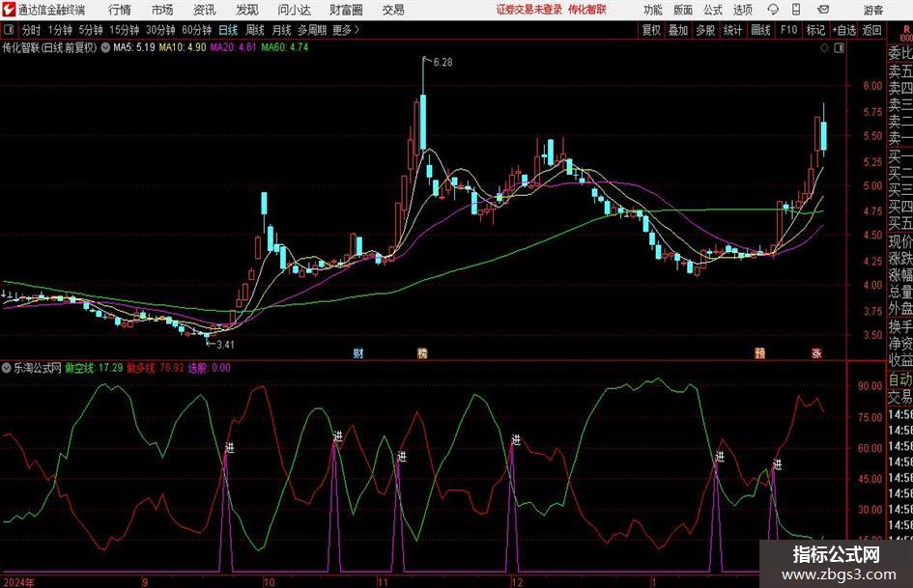This screenshot has width=913, height=588.
Task: Click the 游客 guest account label
Action: (x=873, y=10)
